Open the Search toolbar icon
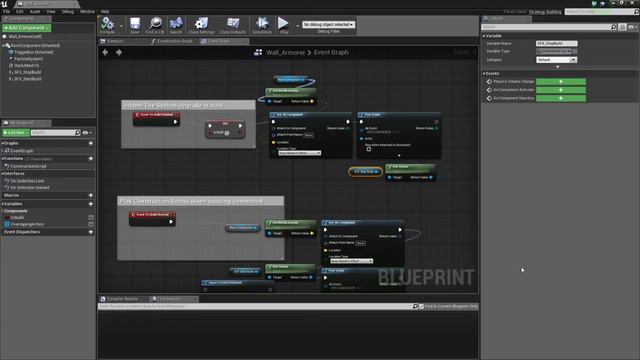This screenshot has height=360, width=640. point(176,25)
